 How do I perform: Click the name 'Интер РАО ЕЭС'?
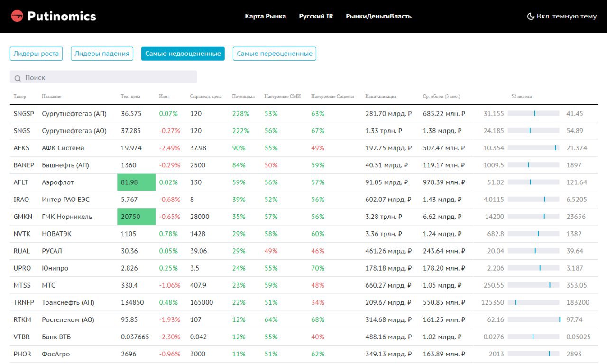pos(65,200)
